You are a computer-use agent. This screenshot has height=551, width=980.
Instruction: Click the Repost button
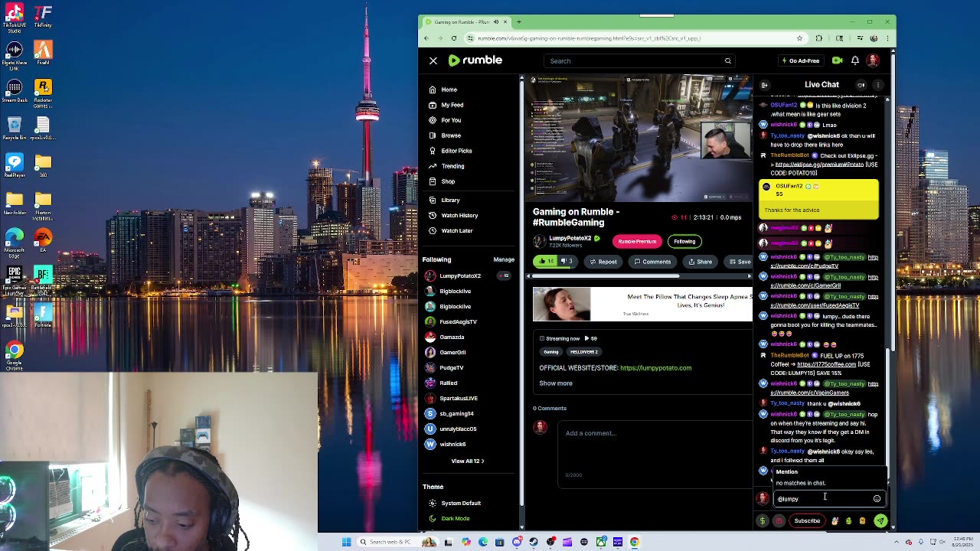point(603,262)
